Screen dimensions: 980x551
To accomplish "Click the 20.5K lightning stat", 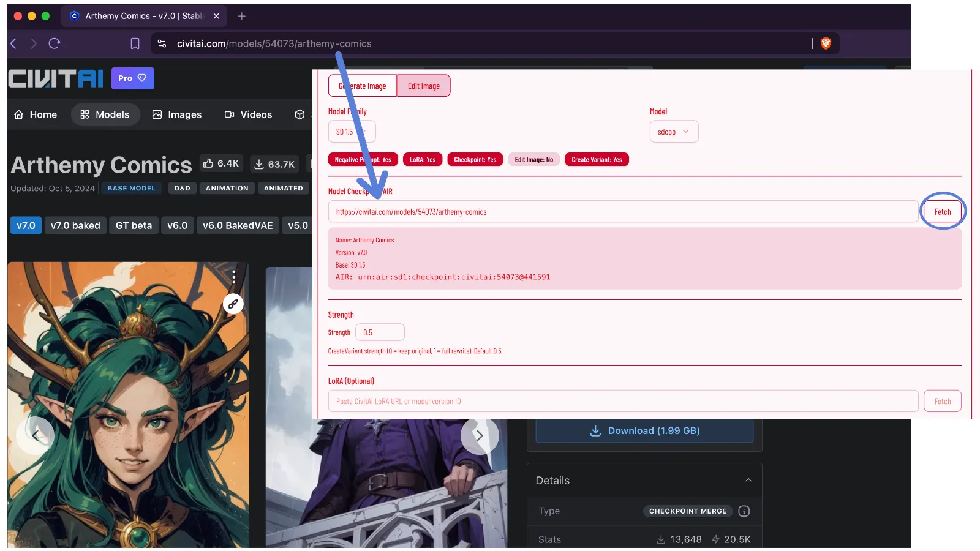I will tap(731, 539).
